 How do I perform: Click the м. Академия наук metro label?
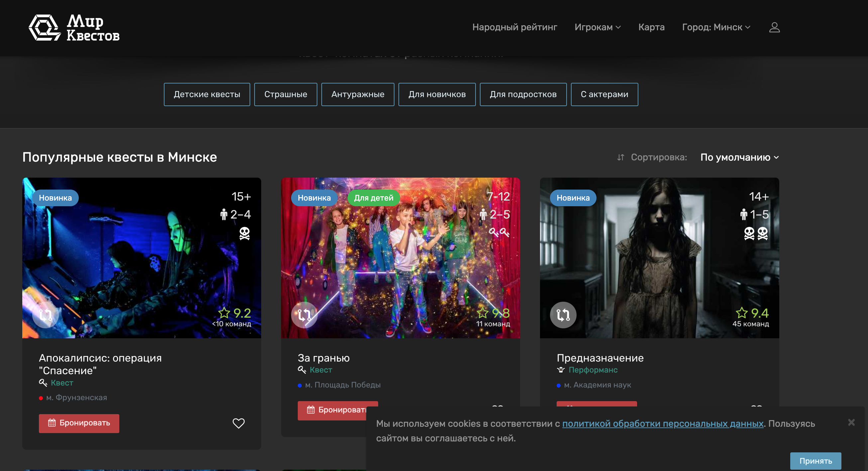click(597, 385)
